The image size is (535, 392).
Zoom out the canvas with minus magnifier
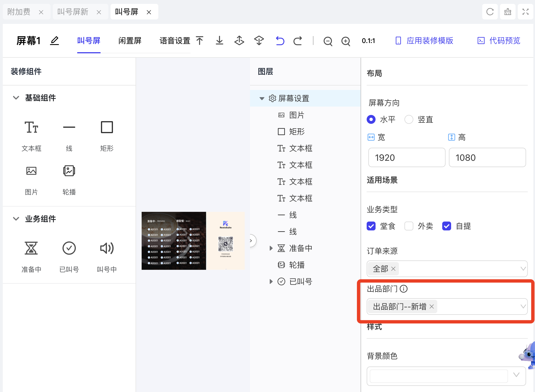click(x=328, y=41)
